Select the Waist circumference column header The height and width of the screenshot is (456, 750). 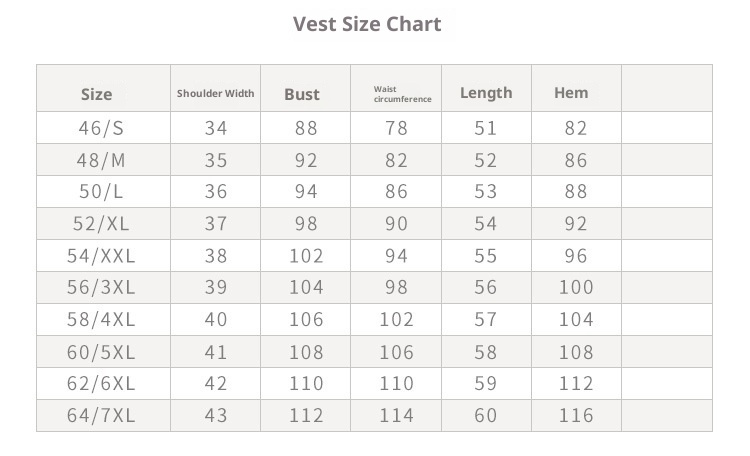coord(402,94)
